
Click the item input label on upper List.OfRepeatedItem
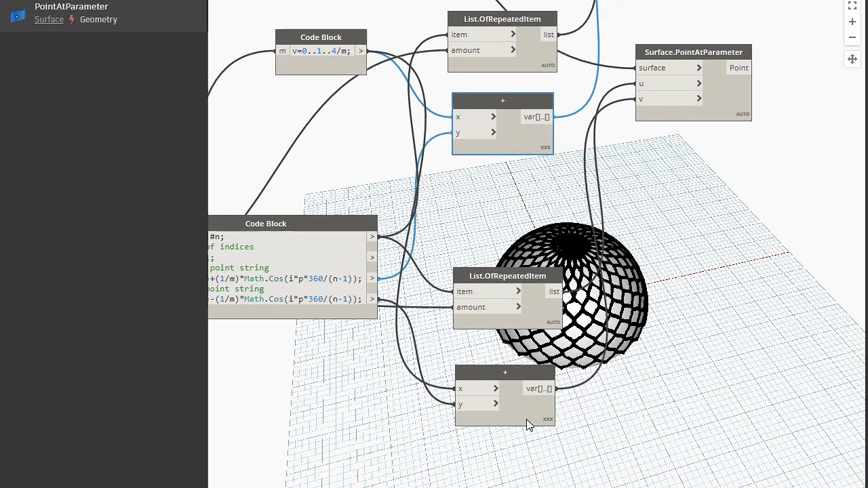click(459, 35)
